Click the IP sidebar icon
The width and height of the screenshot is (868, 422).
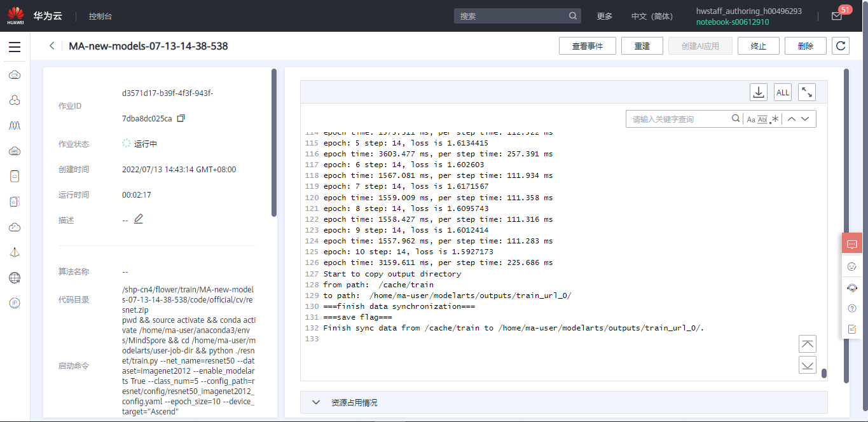[x=15, y=303]
